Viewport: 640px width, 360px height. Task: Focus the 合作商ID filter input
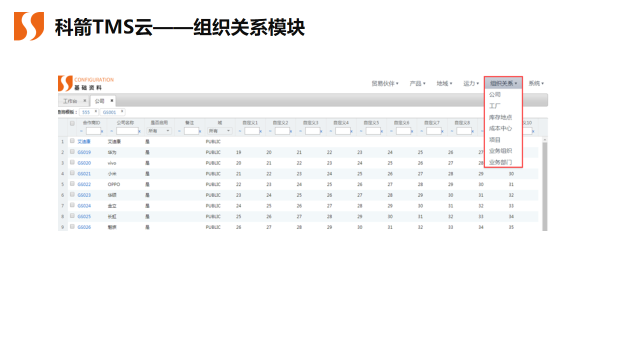point(93,131)
